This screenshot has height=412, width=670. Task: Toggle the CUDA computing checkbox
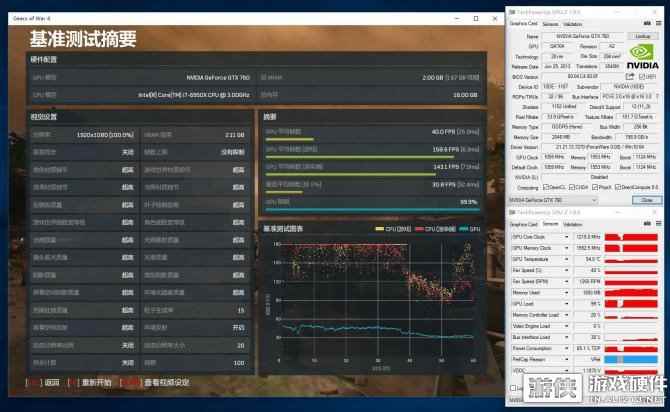pyautogui.click(x=572, y=187)
